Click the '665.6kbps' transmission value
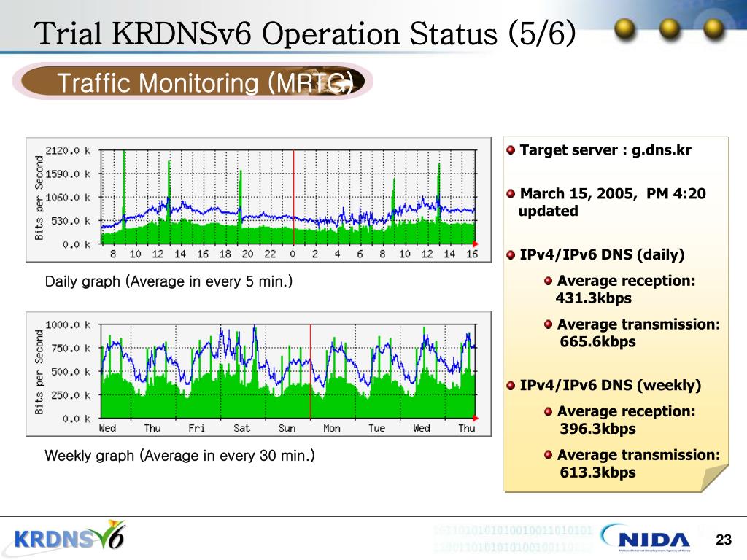747x560 pixels. click(598, 342)
